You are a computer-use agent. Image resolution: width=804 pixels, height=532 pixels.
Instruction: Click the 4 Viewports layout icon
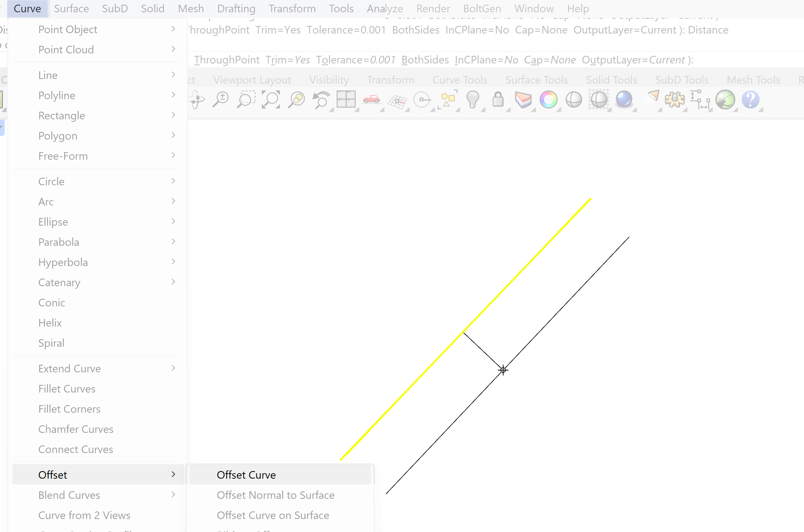[x=346, y=99]
